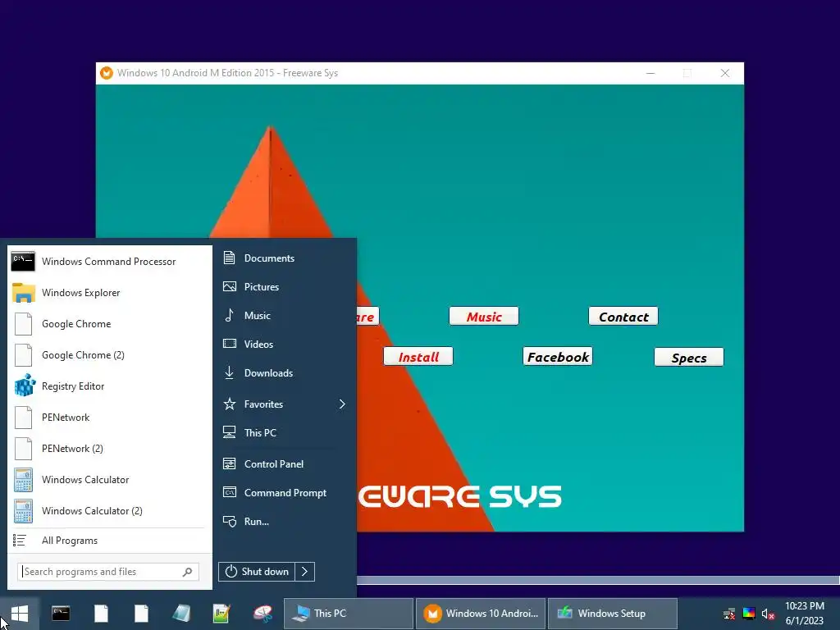Click the first blank page icon on taskbar
Image resolution: width=840 pixels, height=630 pixels.
tap(101, 614)
